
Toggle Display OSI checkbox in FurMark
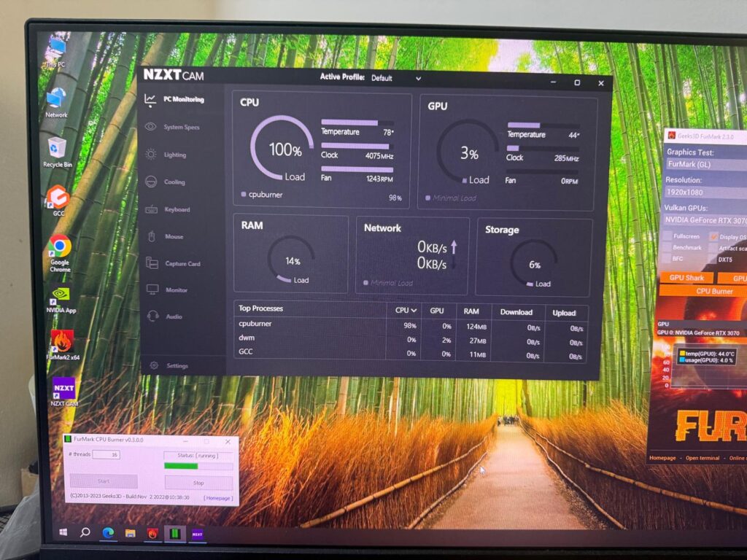(713, 237)
